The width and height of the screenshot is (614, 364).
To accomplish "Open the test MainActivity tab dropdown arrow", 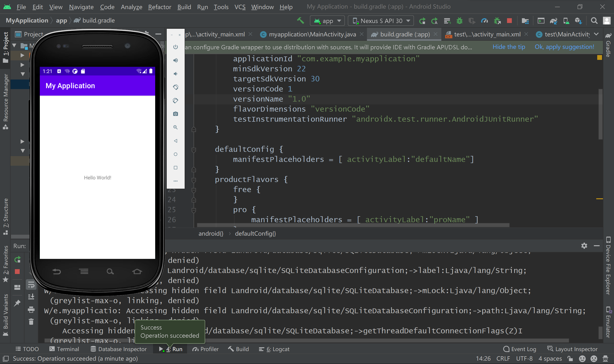I will [x=597, y=34].
